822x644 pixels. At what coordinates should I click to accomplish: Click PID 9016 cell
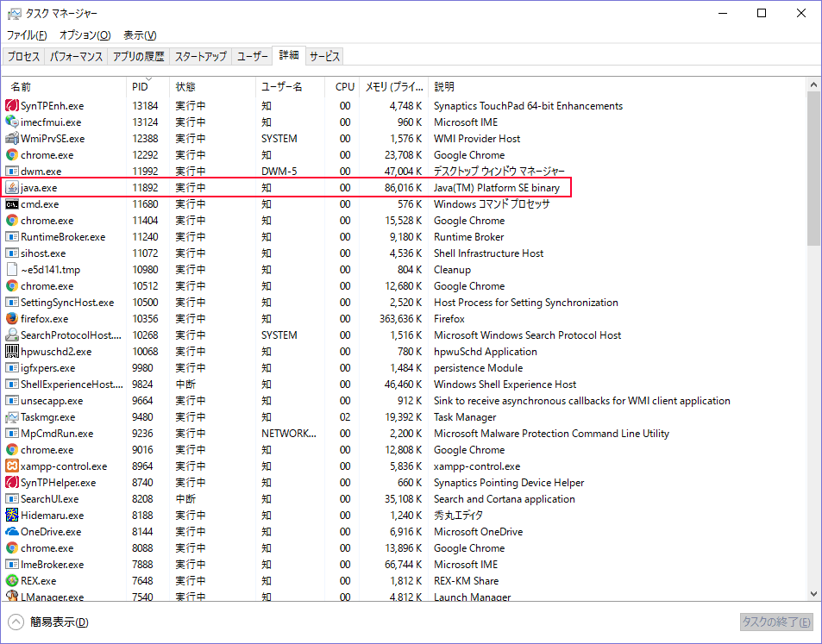click(142, 450)
